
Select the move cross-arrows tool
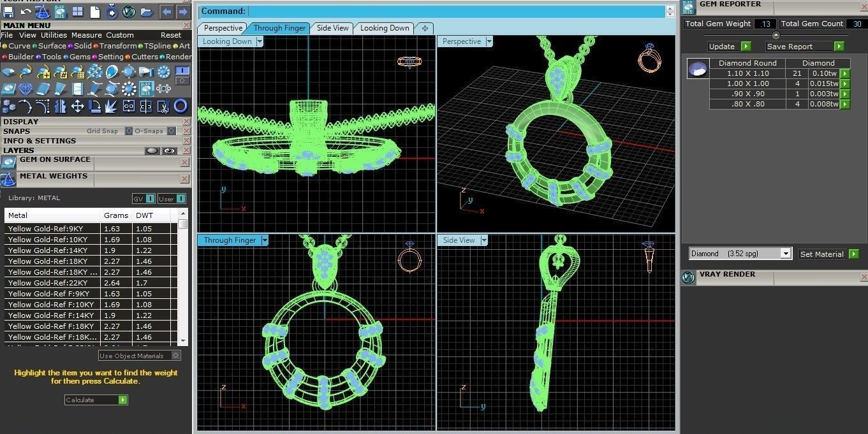(78, 106)
